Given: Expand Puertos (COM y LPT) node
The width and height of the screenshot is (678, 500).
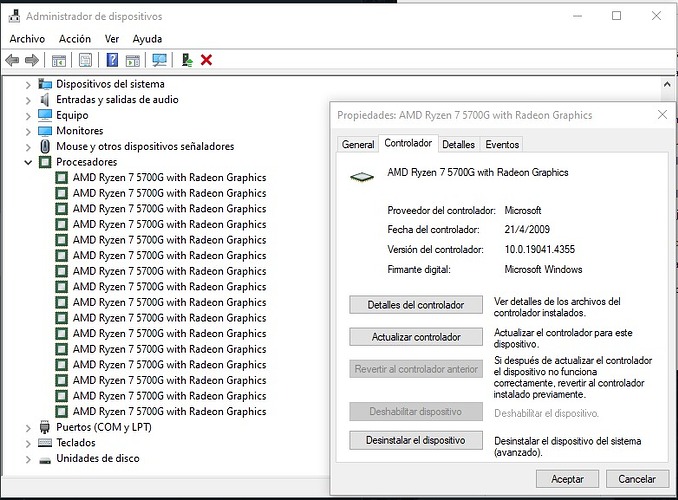Looking at the screenshot, I should [28, 428].
